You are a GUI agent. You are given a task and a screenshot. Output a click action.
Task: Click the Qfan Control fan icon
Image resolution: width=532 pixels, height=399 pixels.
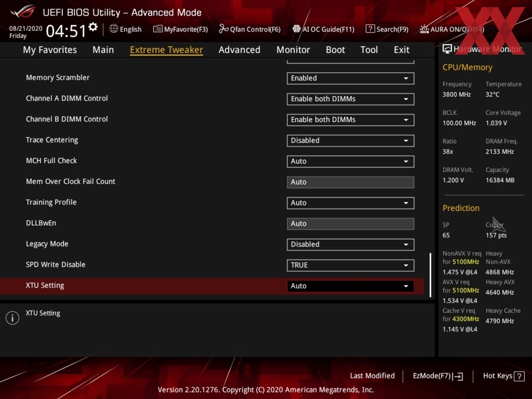pyautogui.click(x=223, y=29)
